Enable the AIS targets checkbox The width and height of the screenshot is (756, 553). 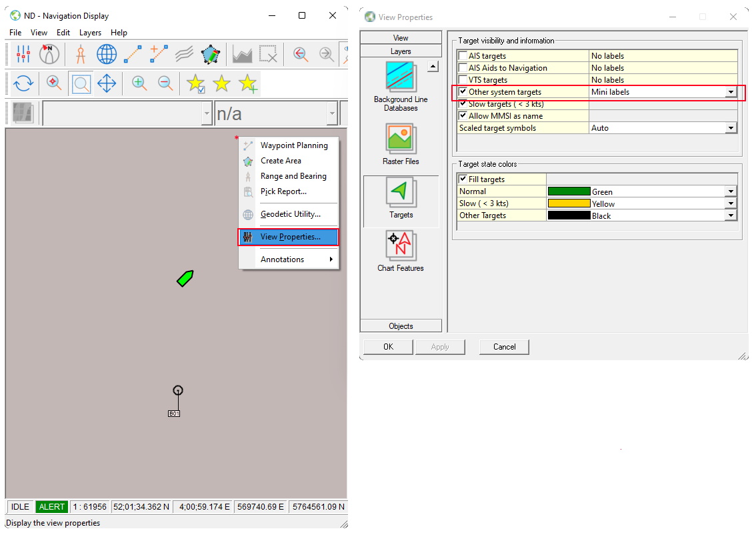pyautogui.click(x=463, y=56)
